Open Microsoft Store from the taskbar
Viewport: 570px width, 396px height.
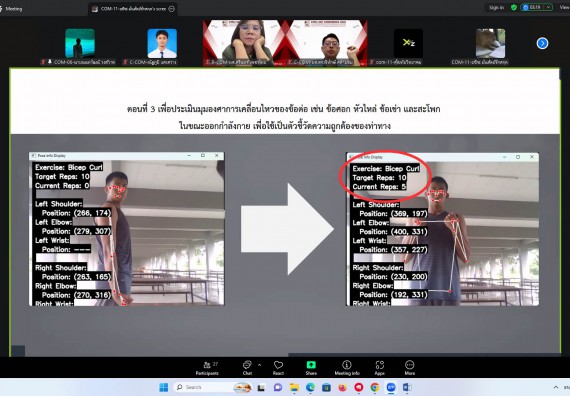326,388
